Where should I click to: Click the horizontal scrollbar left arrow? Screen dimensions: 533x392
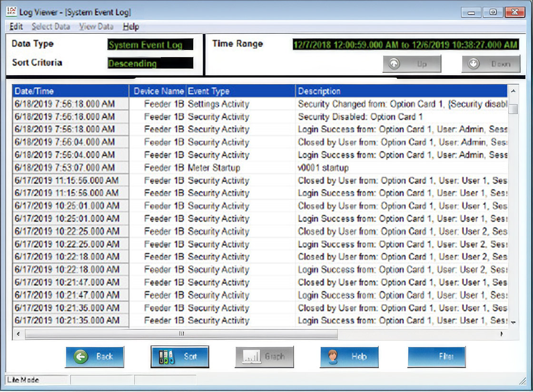18,334
